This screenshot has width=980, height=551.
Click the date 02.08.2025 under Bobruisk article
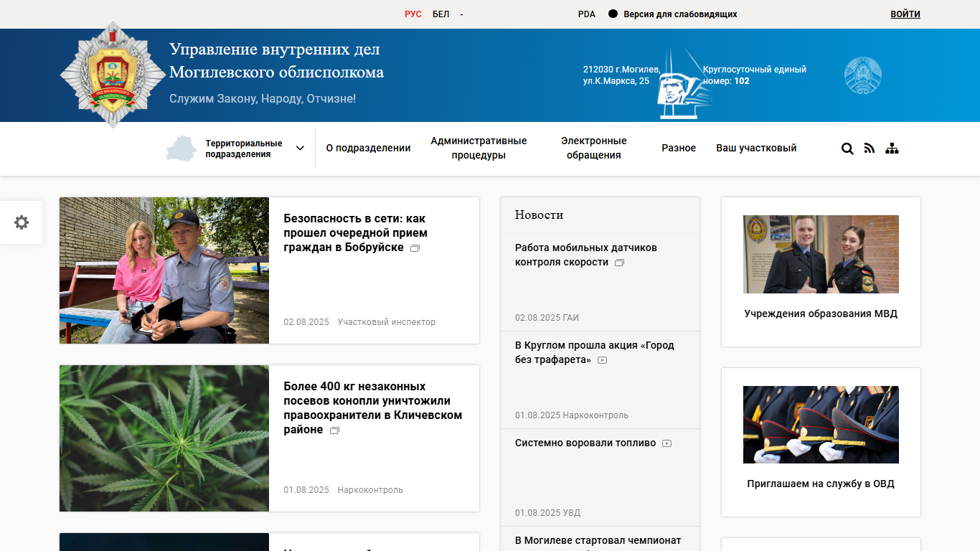[x=306, y=322]
